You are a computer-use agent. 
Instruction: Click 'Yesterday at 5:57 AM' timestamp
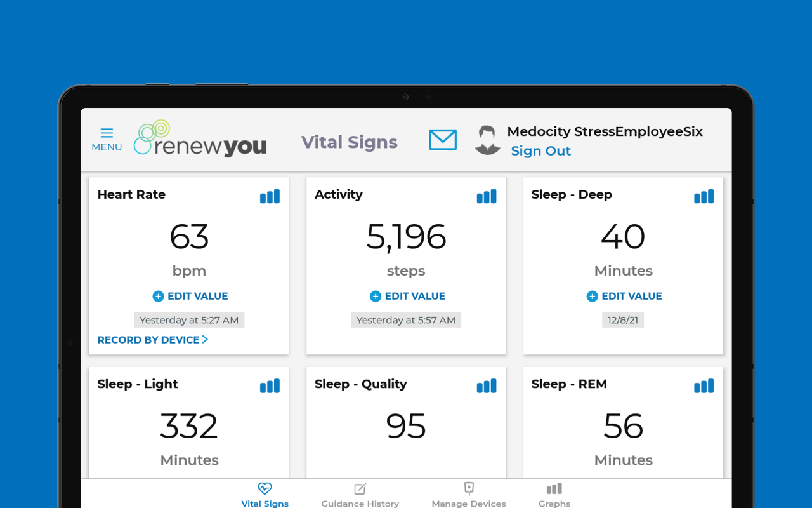point(406,320)
